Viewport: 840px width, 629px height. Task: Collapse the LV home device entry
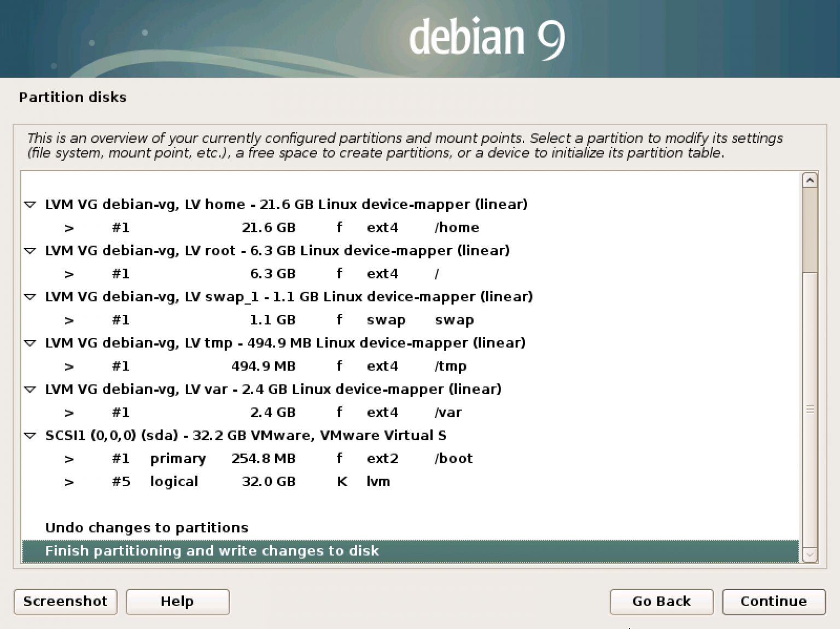[x=30, y=205]
